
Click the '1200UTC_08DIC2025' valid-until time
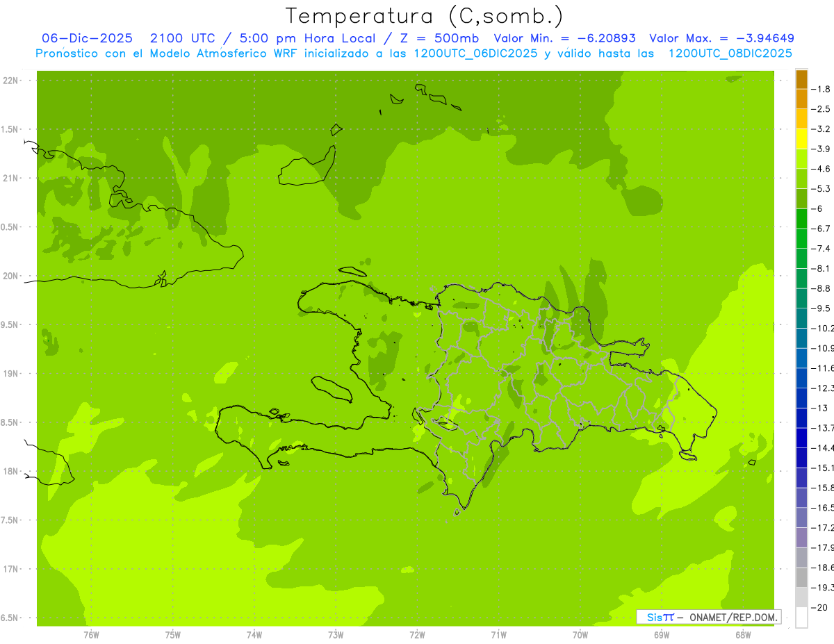[730, 53]
